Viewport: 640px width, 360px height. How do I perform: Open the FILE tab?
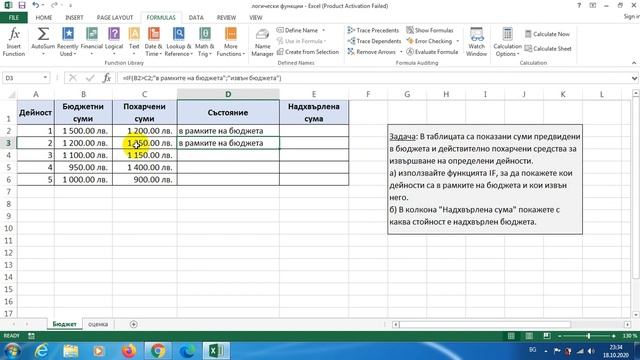tap(13, 18)
